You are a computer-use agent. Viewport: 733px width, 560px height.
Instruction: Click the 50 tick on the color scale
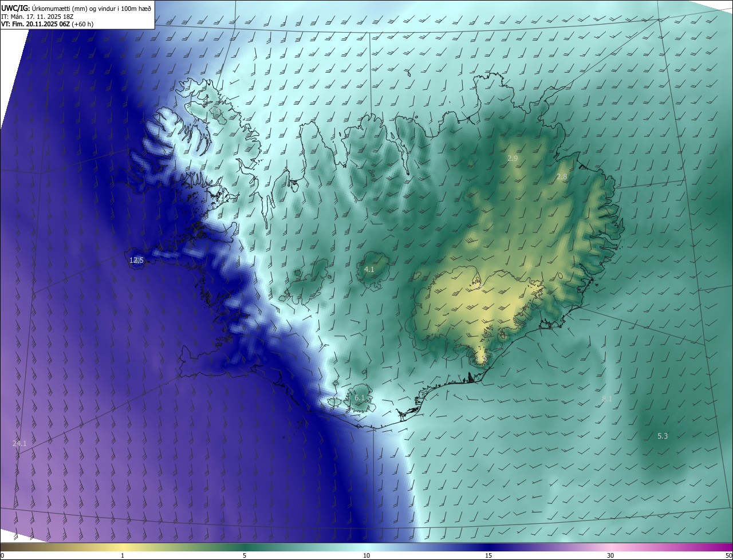click(728, 555)
